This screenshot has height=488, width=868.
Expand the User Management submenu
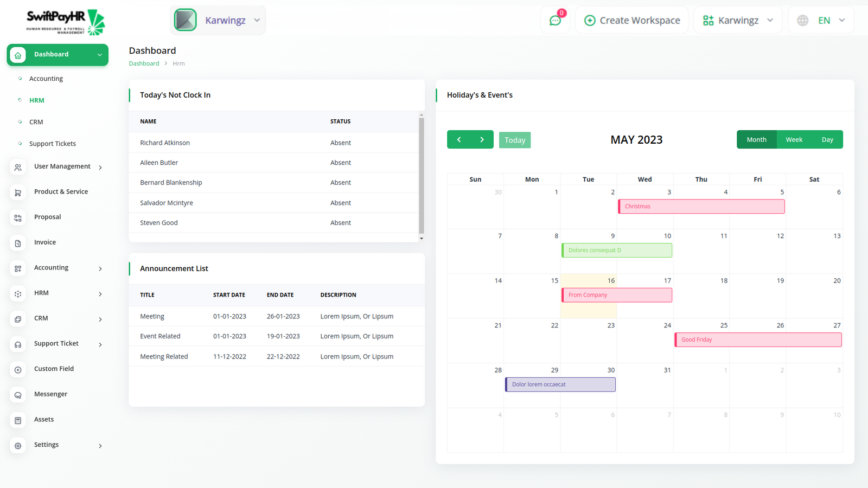point(100,167)
